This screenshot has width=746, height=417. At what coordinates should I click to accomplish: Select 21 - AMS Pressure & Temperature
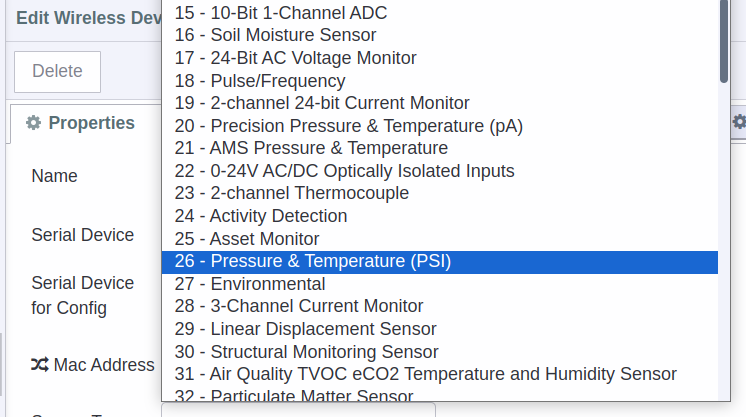click(x=440, y=148)
